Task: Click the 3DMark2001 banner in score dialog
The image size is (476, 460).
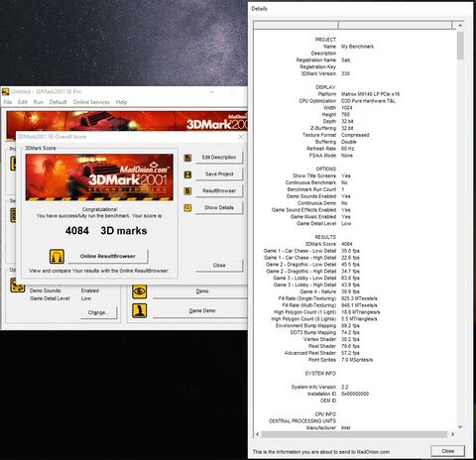Action: coord(99,177)
